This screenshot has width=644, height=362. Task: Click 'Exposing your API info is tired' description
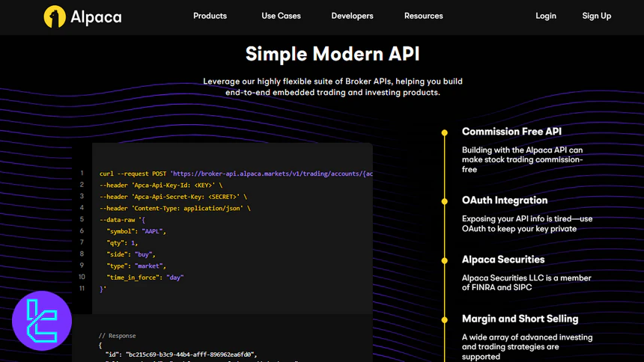click(x=527, y=224)
